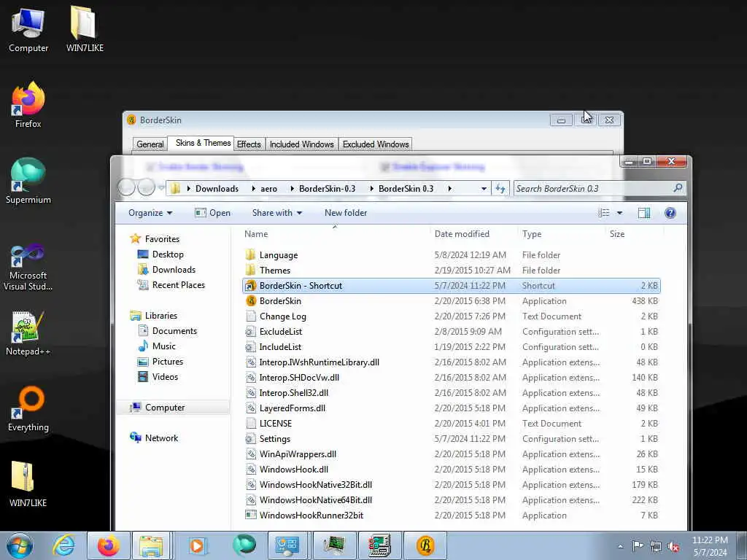Switch to the General tab in BorderSkin

click(x=150, y=144)
